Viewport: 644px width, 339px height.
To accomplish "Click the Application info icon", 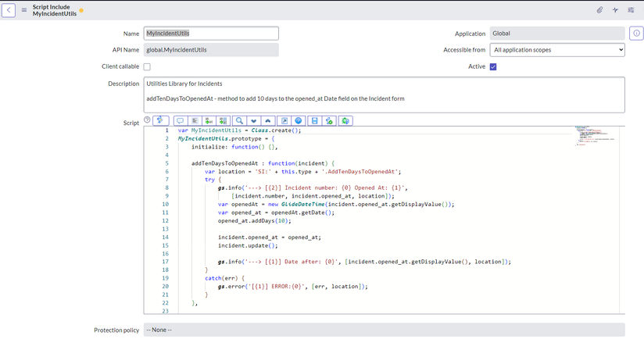I will coord(636,34).
